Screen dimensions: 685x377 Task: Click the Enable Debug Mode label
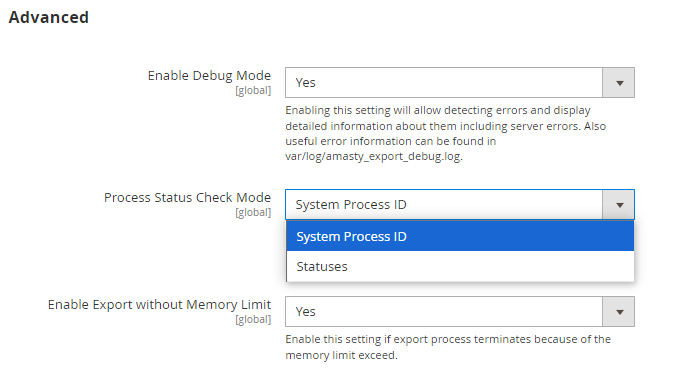pos(209,76)
